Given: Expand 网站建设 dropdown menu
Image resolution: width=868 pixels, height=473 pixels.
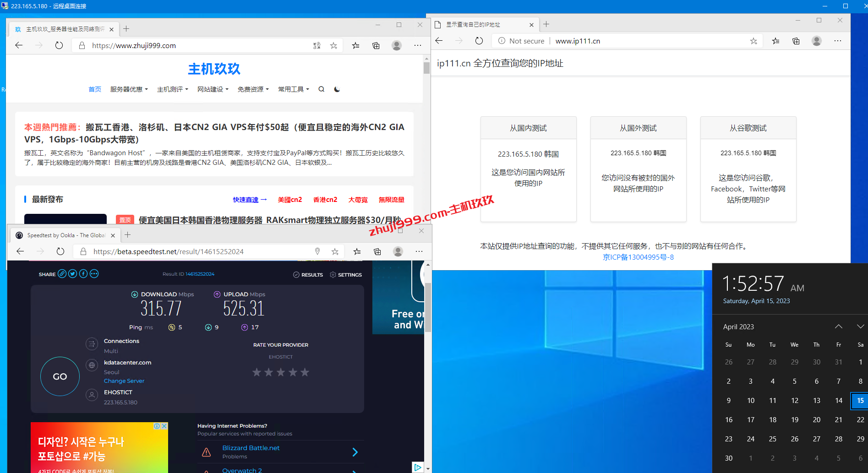Looking at the screenshot, I should coord(213,89).
